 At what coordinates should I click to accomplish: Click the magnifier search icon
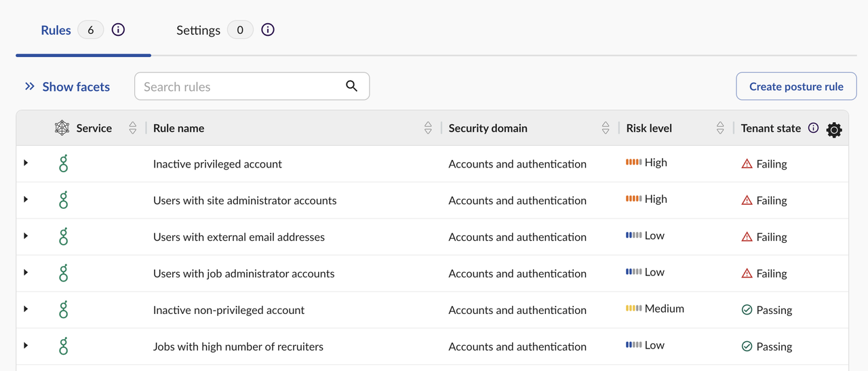351,86
